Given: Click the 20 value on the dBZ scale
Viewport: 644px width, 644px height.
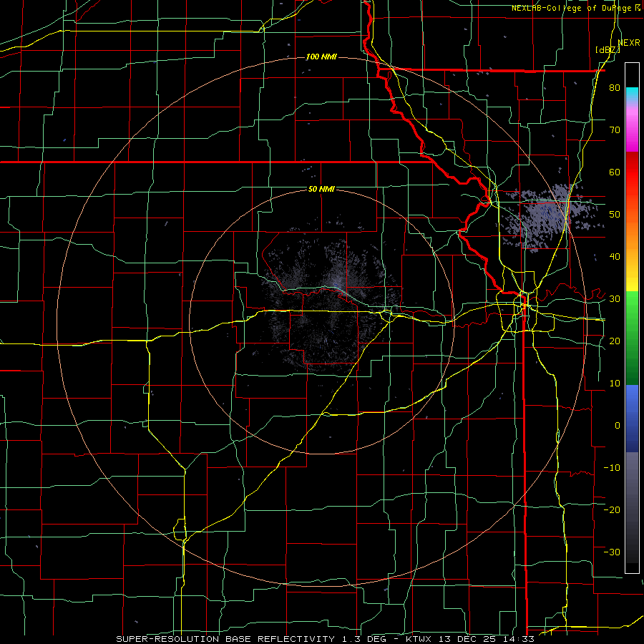Looking at the screenshot, I should pos(615,341).
